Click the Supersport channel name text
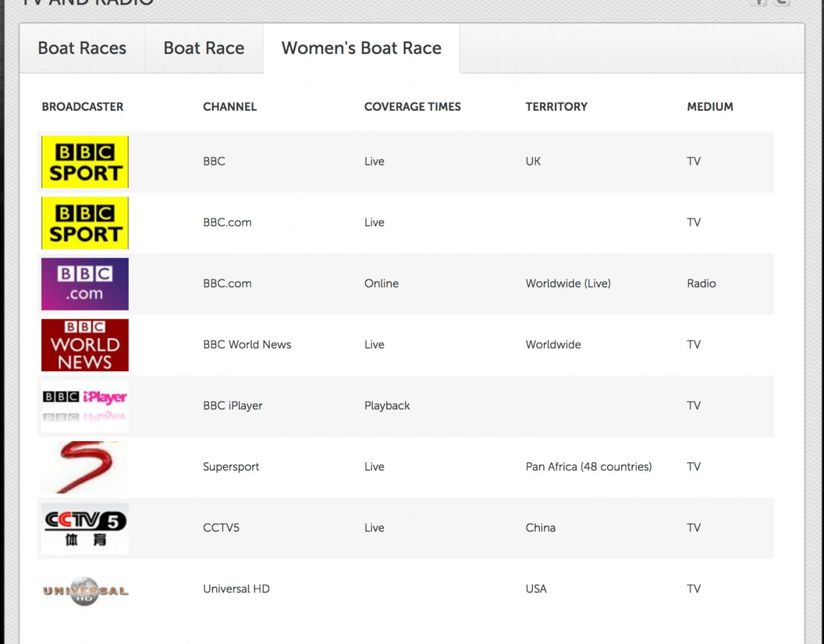Image resolution: width=824 pixels, height=644 pixels. pyautogui.click(x=231, y=467)
